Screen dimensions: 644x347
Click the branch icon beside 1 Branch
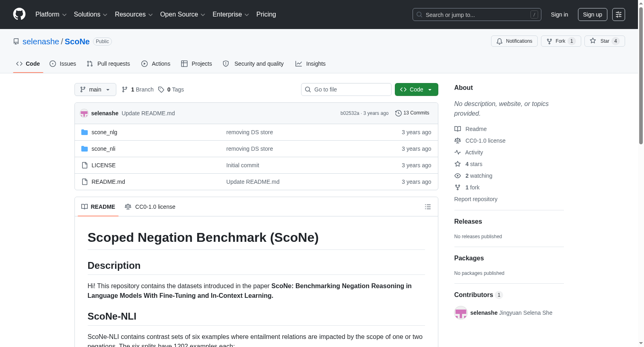pos(125,89)
